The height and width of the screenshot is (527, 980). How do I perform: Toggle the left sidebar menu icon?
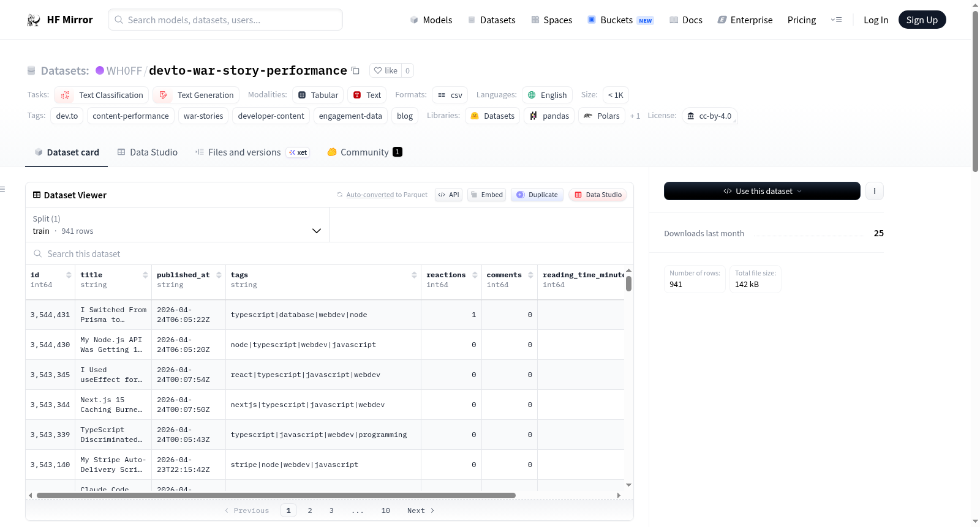tap(2, 189)
